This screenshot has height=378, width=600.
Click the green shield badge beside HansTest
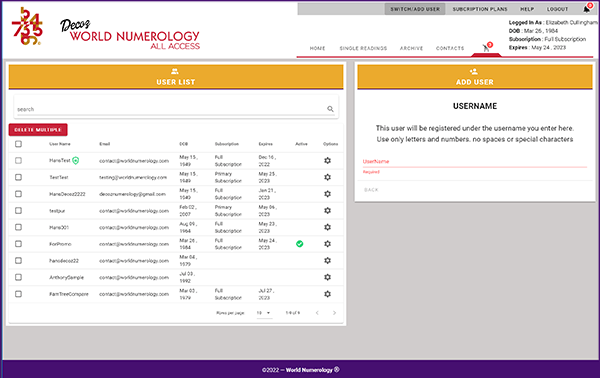pyautogui.click(x=76, y=161)
